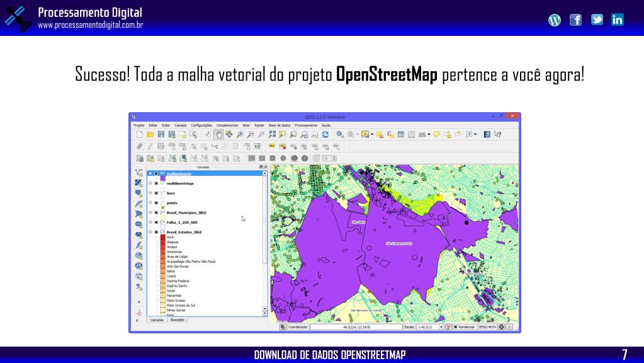Switch to the Buscador tab
This screenshot has width=644, height=363.
tap(178, 320)
